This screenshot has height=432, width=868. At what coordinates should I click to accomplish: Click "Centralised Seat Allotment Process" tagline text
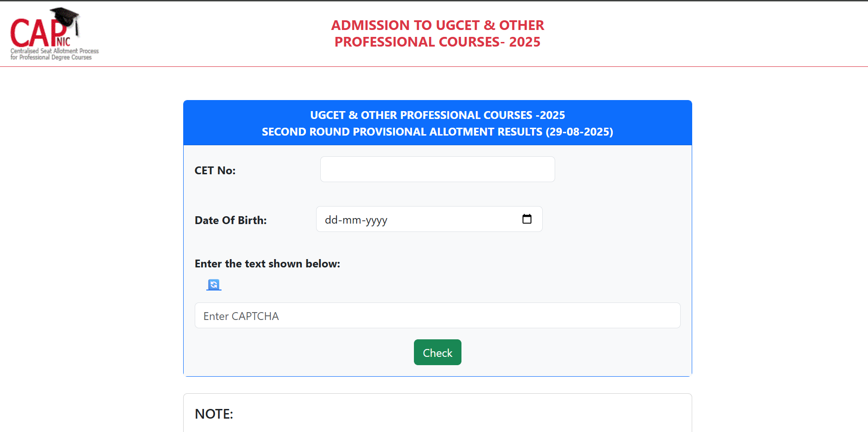(x=54, y=51)
